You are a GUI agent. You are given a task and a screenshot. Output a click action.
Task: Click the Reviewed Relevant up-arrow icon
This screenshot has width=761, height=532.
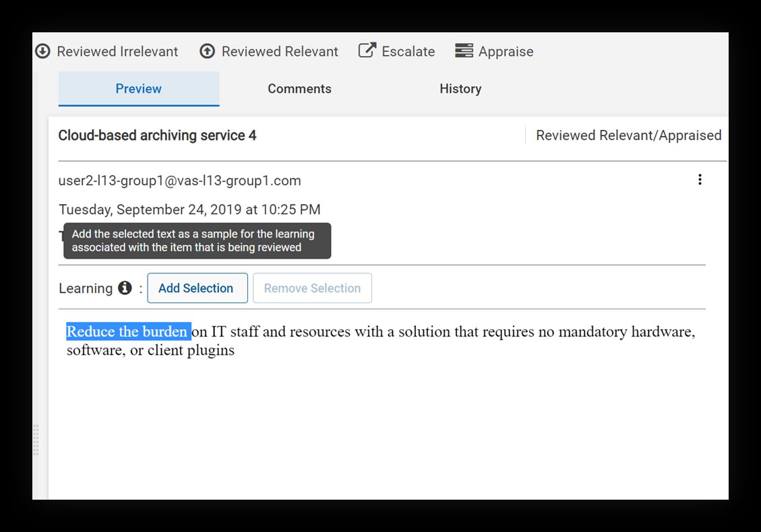tap(208, 51)
